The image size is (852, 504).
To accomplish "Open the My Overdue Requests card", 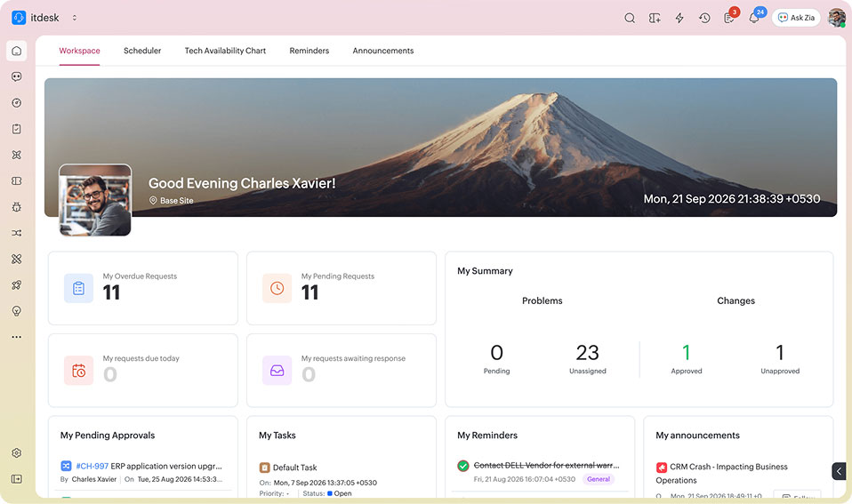I will point(143,288).
